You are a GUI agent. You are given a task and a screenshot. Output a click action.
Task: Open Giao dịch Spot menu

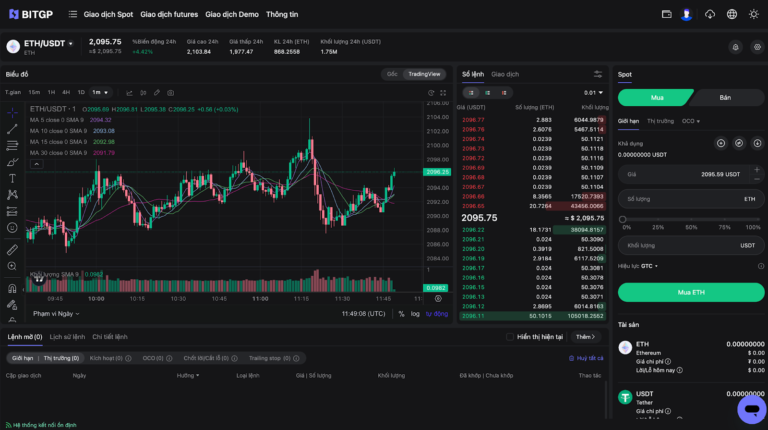[x=108, y=14]
